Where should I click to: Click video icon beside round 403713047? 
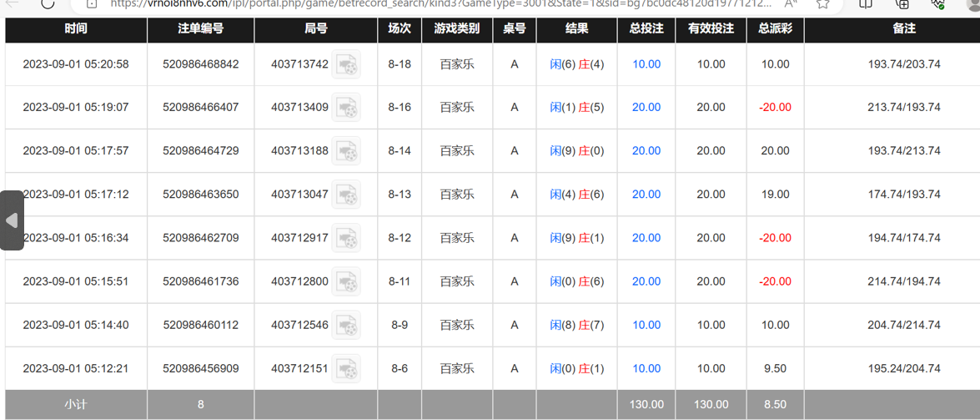[x=346, y=195]
